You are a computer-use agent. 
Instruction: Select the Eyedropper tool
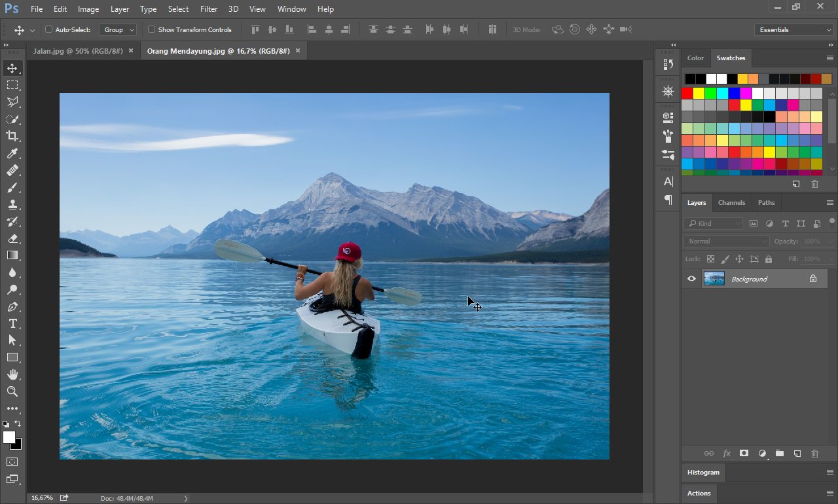click(12, 153)
